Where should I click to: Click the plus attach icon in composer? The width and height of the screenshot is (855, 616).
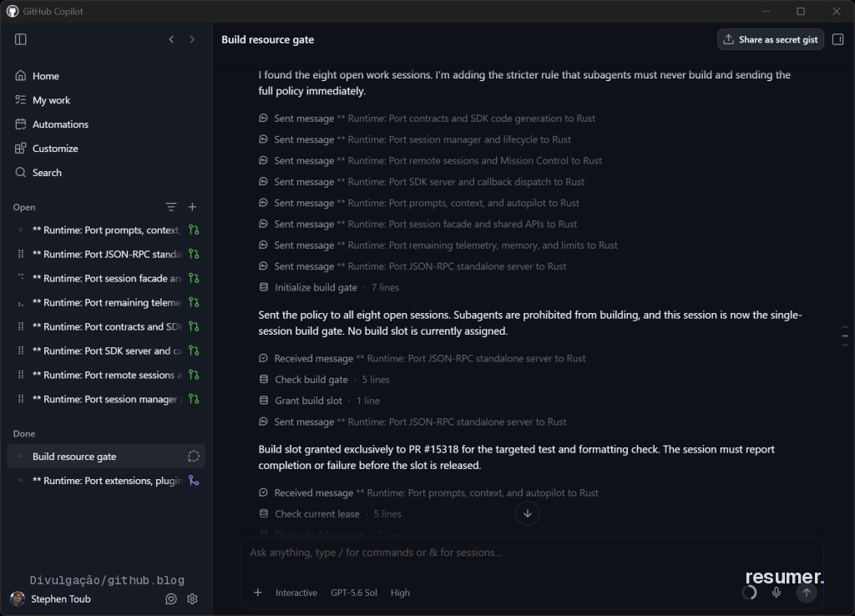[x=258, y=593]
